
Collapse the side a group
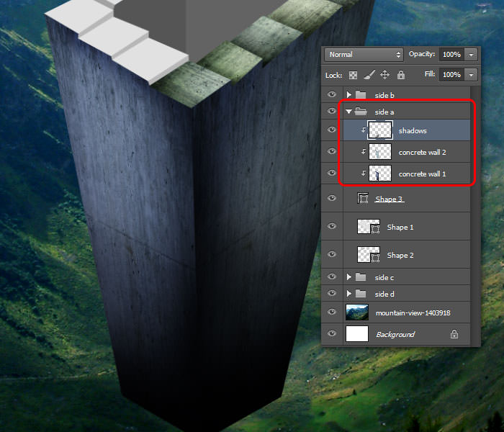pos(348,112)
